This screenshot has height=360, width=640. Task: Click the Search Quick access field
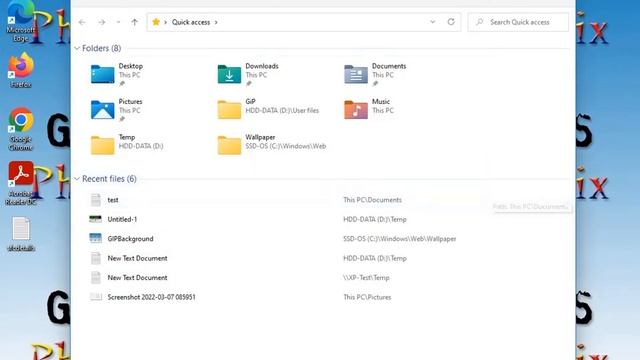[518, 22]
